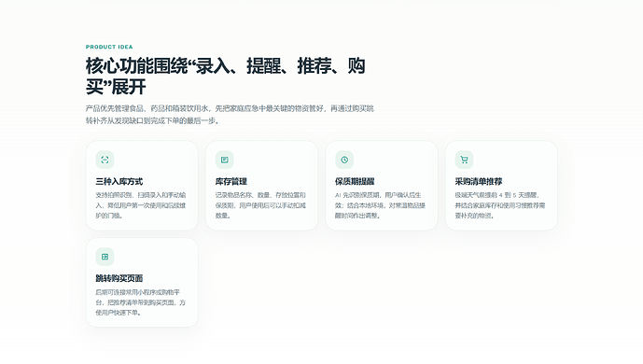
Task: Click the 跳转购买页面 card title
Action: pos(119,279)
